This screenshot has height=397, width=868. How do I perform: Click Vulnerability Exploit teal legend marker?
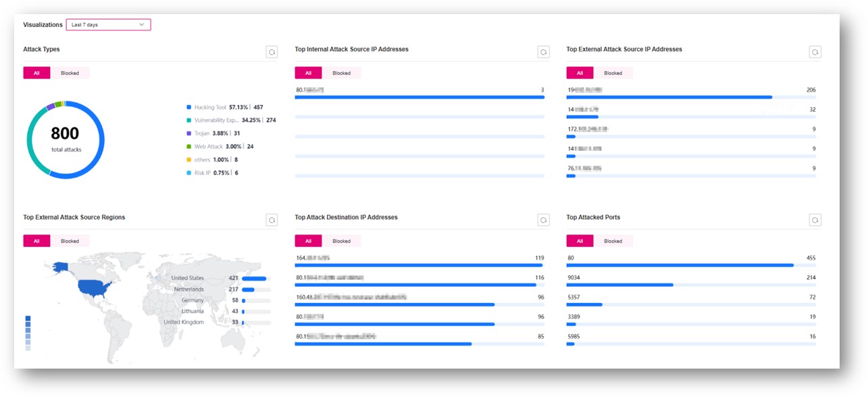tap(189, 120)
